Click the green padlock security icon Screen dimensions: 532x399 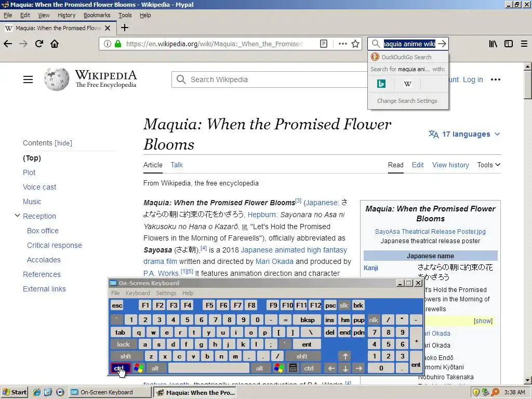tap(118, 44)
